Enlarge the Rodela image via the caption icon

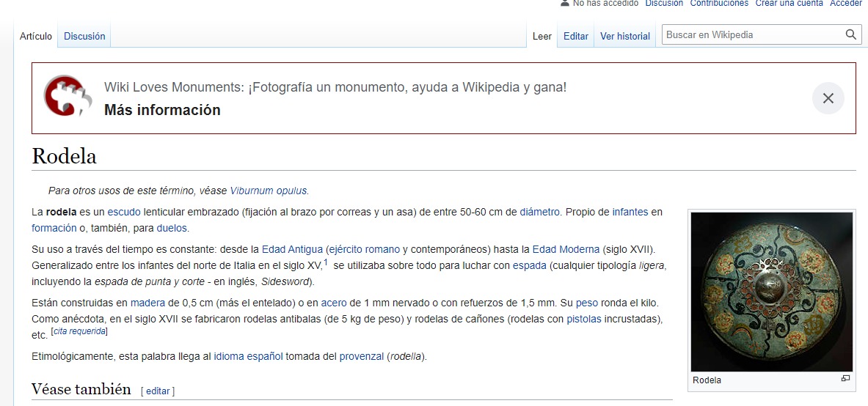point(845,379)
